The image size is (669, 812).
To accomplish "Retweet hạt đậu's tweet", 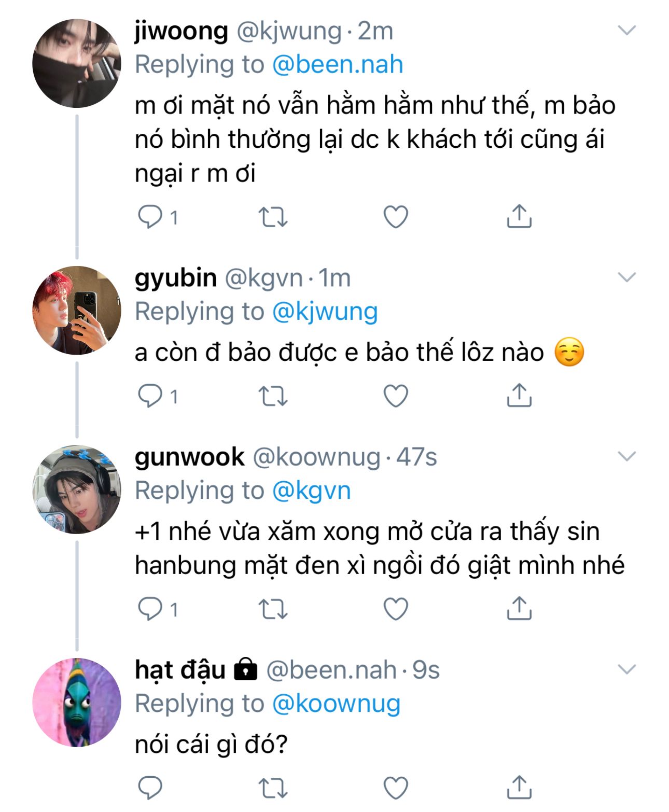I will tap(273, 788).
